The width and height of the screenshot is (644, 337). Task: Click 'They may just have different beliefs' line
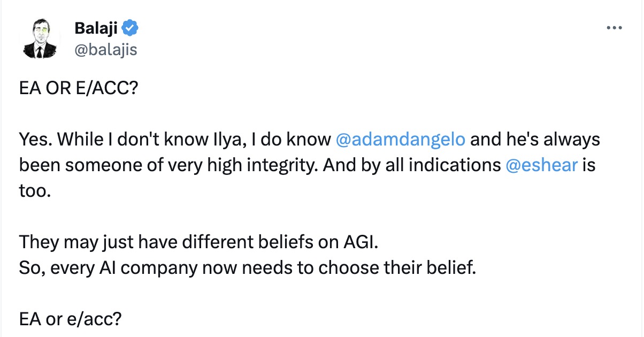198,242
